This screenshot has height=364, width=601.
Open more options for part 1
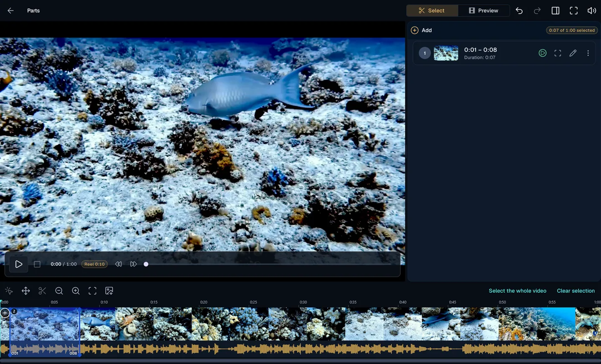tap(588, 53)
